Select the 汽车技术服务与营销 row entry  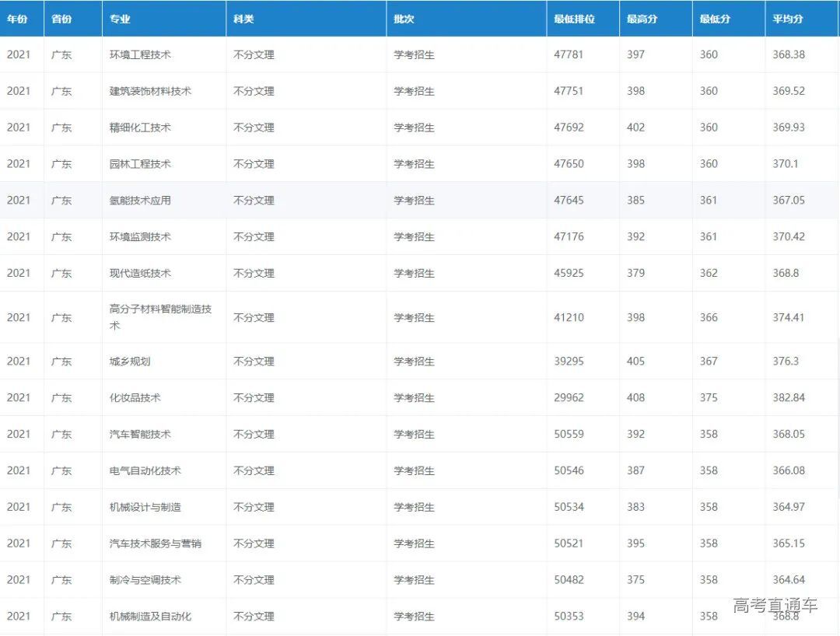pyautogui.click(x=156, y=543)
